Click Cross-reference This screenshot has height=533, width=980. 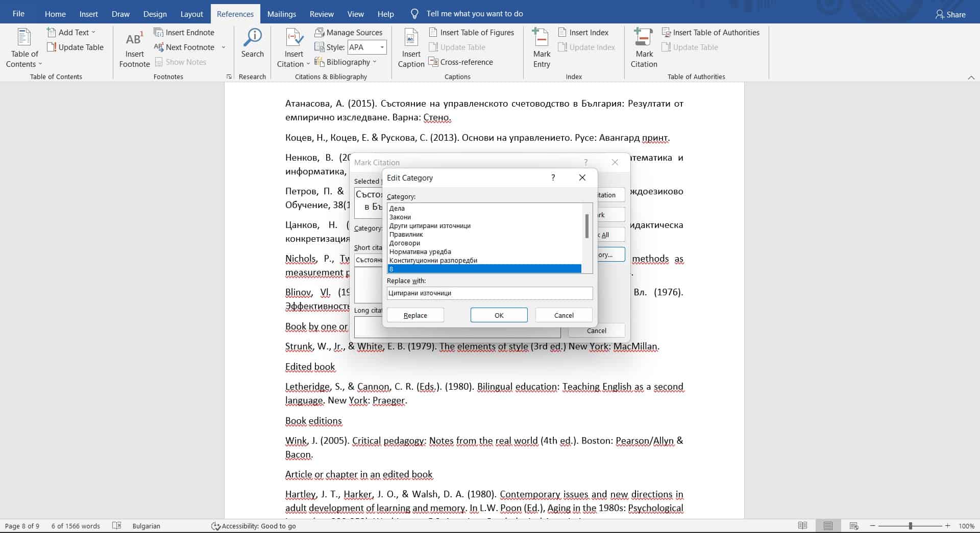click(461, 62)
